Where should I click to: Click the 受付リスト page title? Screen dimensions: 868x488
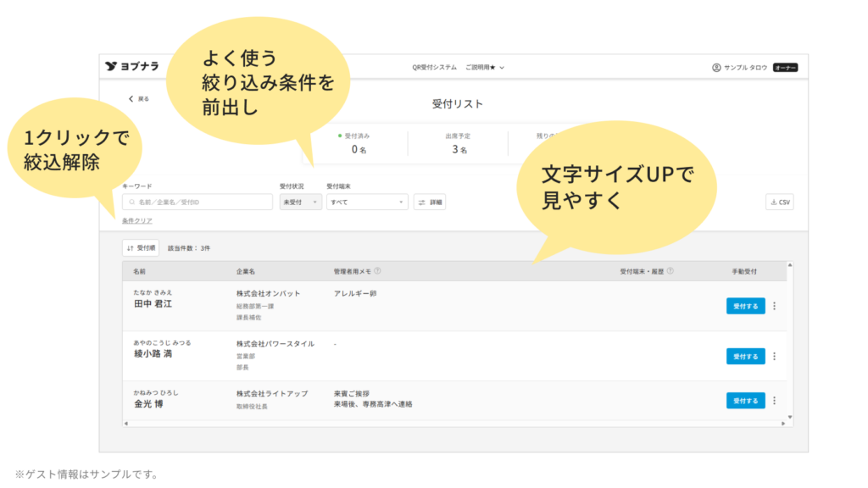[x=457, y=104]
